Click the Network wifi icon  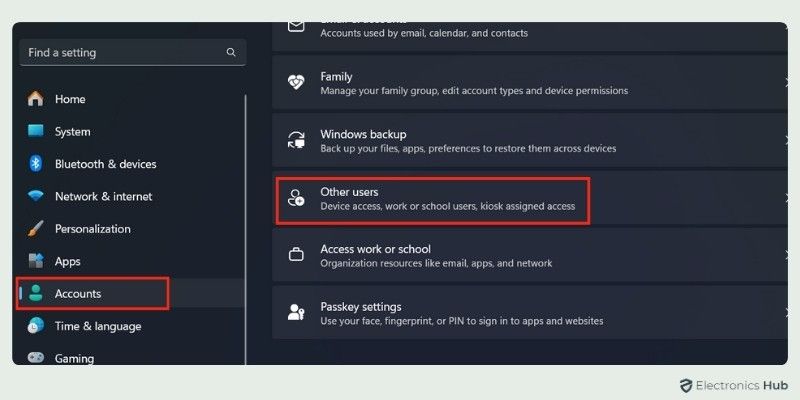tap(35, 196)
